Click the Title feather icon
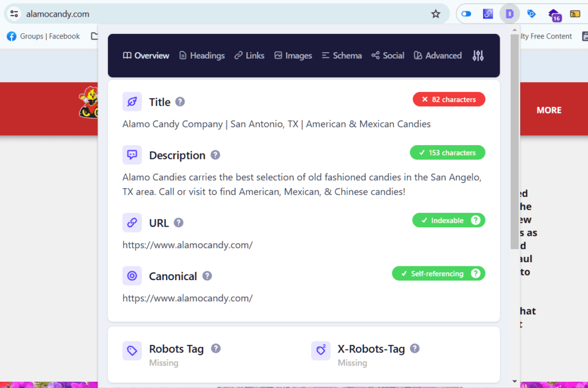The height and width of the screenshot is (388, 588). [x=132, y=102]
